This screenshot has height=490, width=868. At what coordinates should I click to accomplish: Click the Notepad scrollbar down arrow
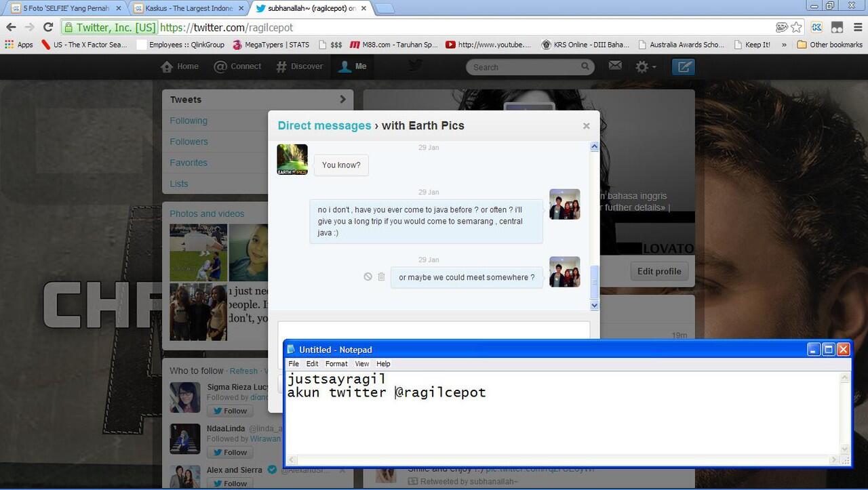point(844,449)
